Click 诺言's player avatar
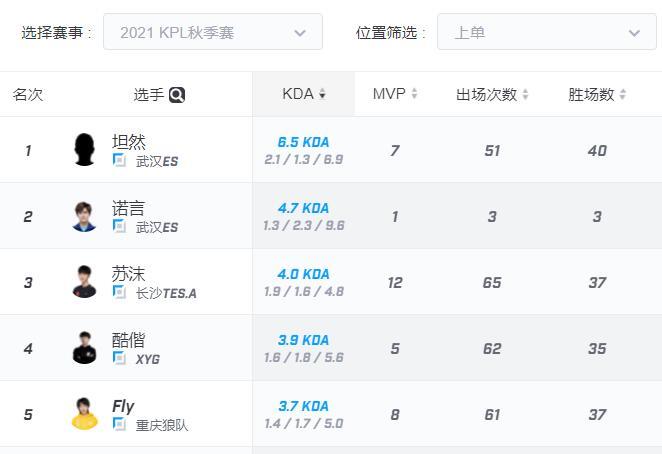Image resolution: width=662 pixels, height=454 pixels. [85, 216]
